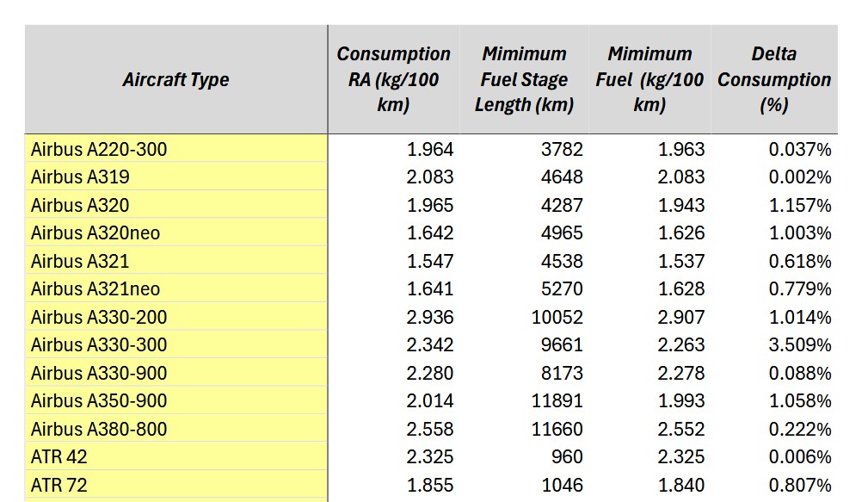Viewport: 868px width, 502px height.
Task: Click the Airbus A220-300 cell
Action: click(x=176, y=149)
